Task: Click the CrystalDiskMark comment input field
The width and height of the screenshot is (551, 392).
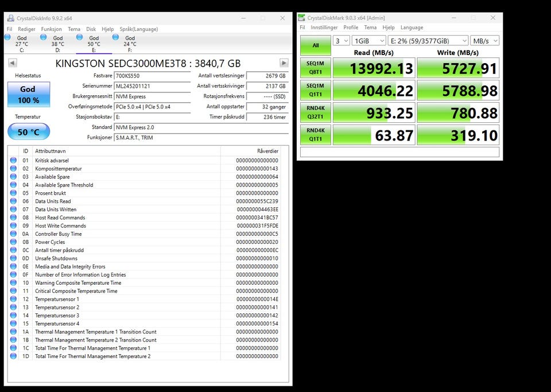Action: (x=399, y=152)
